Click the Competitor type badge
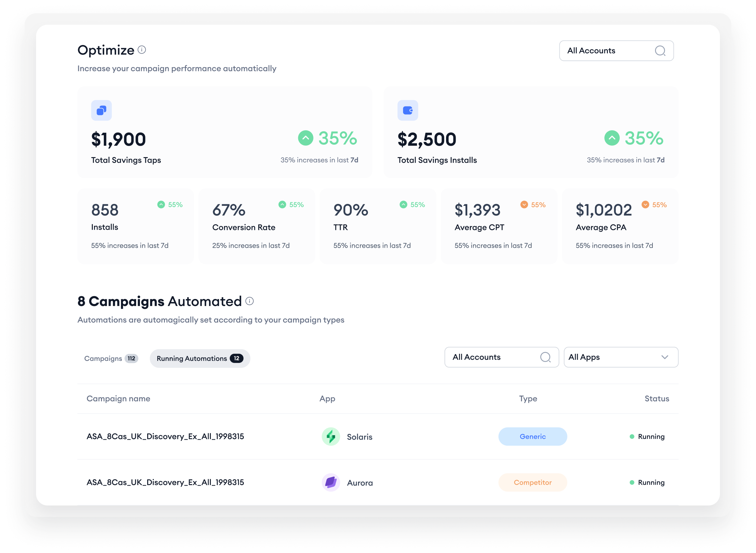Screen dimensions: 756x553 (x=532, y=482)
